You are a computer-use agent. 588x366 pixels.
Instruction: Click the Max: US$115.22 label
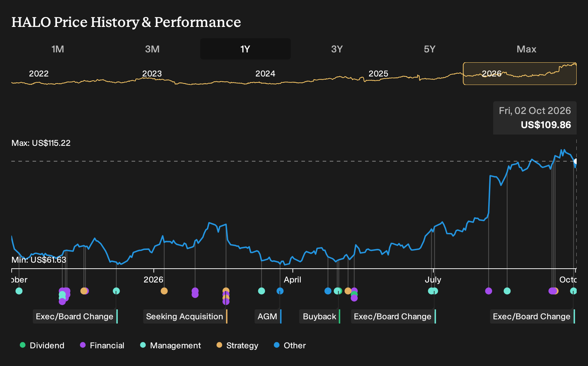click(x=41, y=143)
